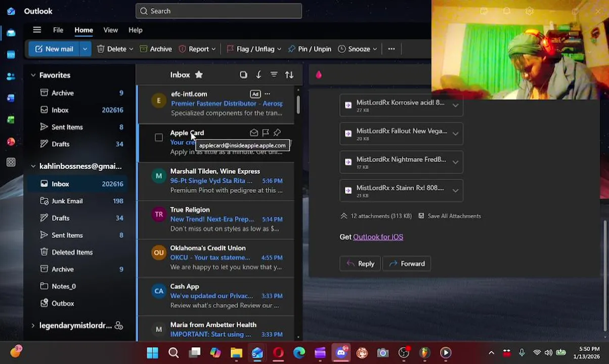Click the Delete button
609x364 pixels.
[x=112, y=49]
